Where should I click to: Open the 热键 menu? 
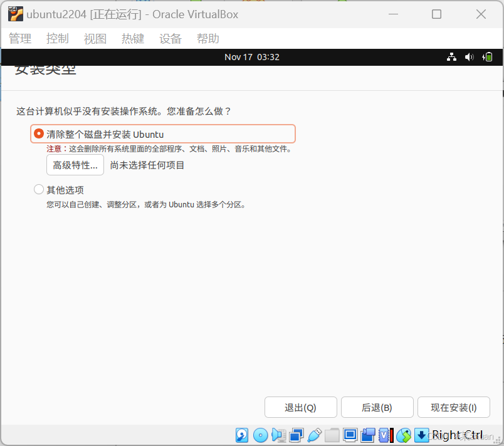coord(133,39)
